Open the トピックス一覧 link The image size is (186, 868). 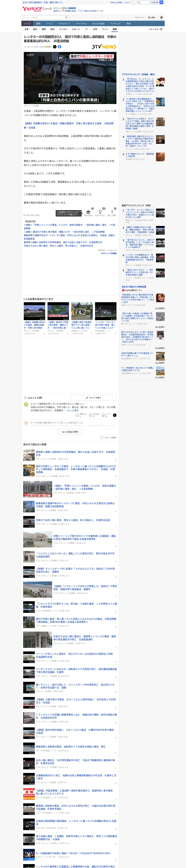point(155,29)
